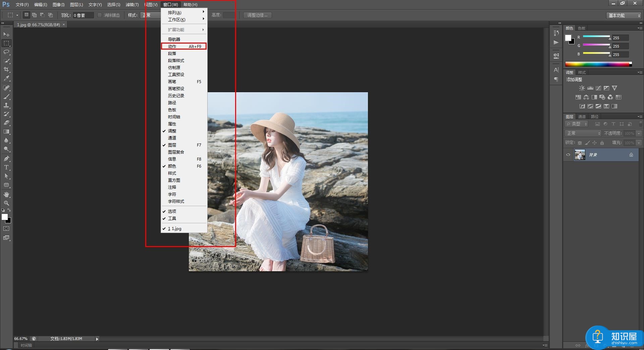Select the Rectangular Marquee tool in toolbox
Viewport: 644px width, 350px height.
point(6,43)
